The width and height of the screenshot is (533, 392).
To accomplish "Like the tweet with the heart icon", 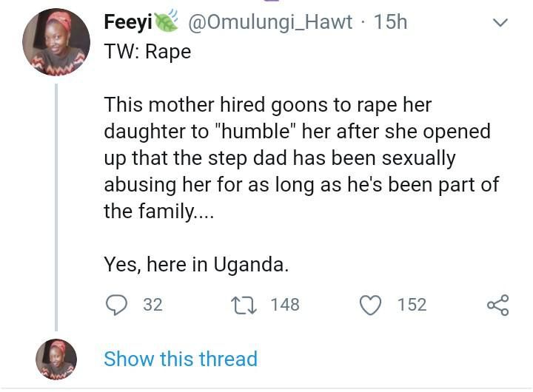I will pos(370,304).
